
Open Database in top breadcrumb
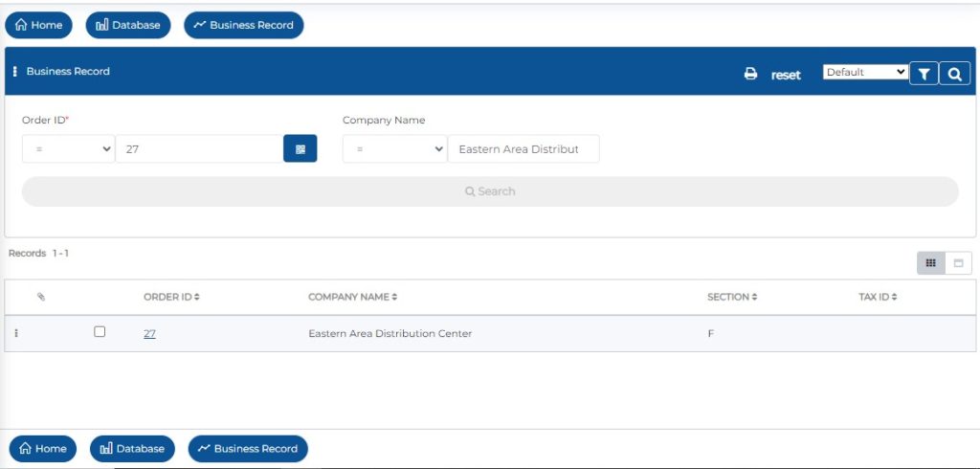coord(128,25)
